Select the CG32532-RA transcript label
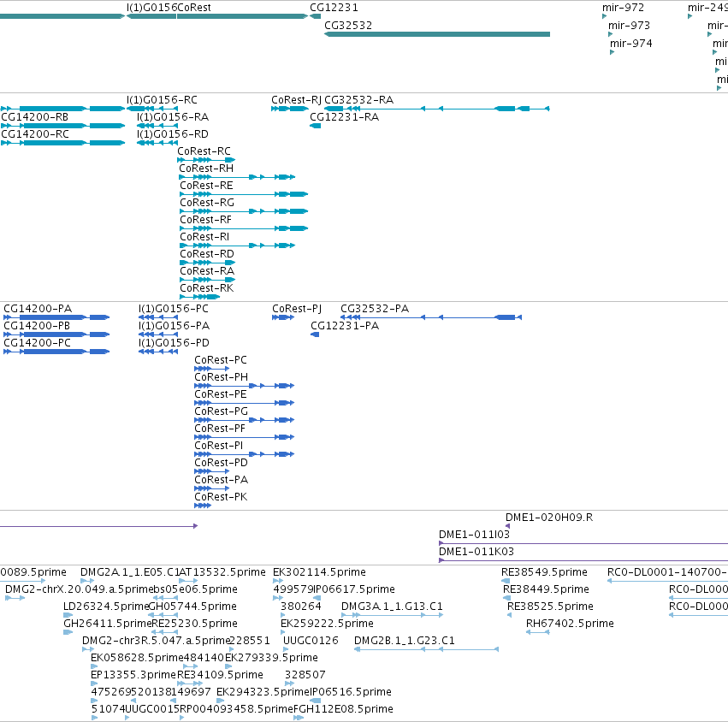 coord(358,100)
